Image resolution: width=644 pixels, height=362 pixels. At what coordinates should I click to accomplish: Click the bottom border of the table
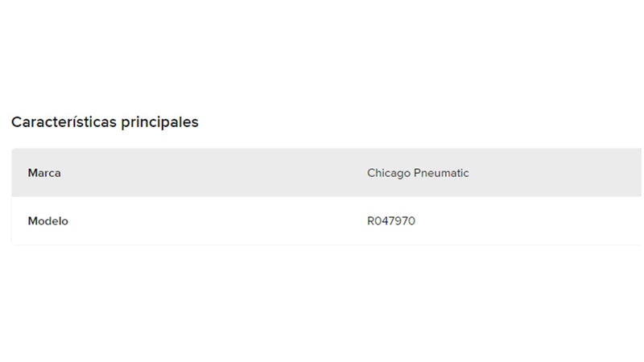[x=322, y=245]
